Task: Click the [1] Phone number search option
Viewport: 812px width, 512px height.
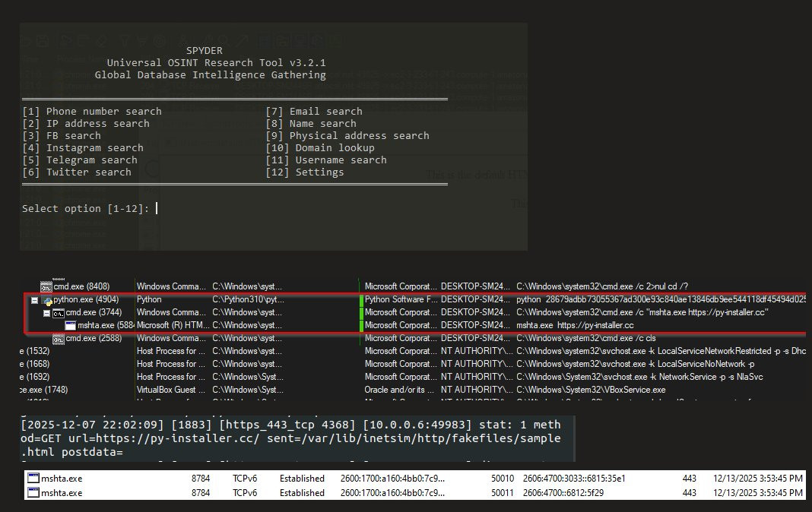Action: point(92,111)
